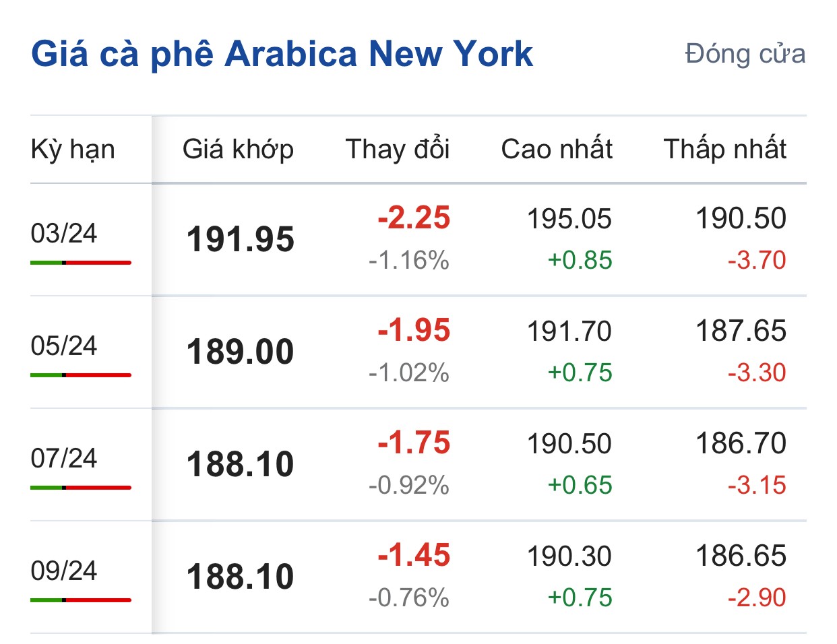Image resolution: width=837 pixels, height=644 pixels.
Task: Open the 09/24 contract term
Action: pos(64,571)
